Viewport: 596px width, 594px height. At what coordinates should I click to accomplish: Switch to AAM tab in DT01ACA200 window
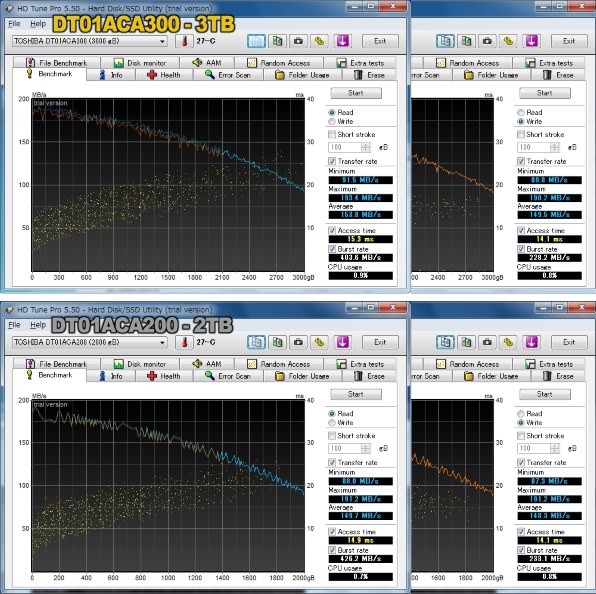click(x=207, y=364)
